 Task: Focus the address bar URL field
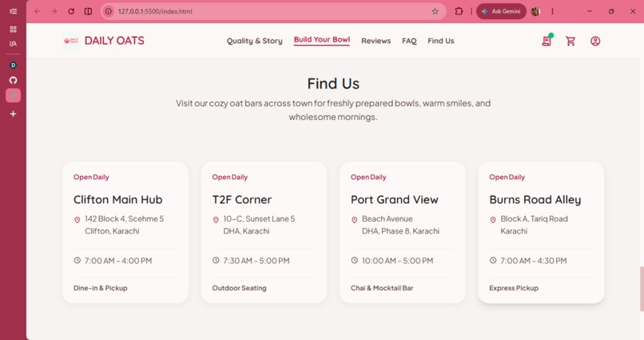click(x=273, y=11)
